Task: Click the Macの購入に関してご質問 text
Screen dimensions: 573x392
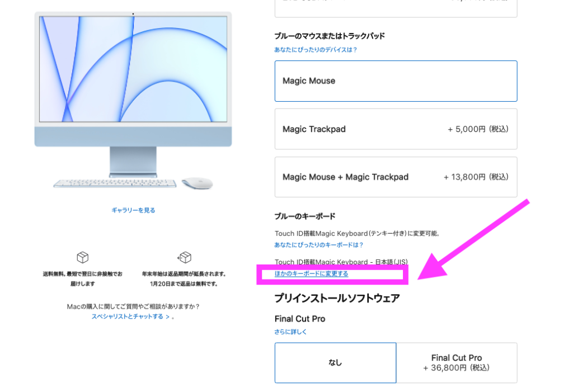Action: coord(133,306)
